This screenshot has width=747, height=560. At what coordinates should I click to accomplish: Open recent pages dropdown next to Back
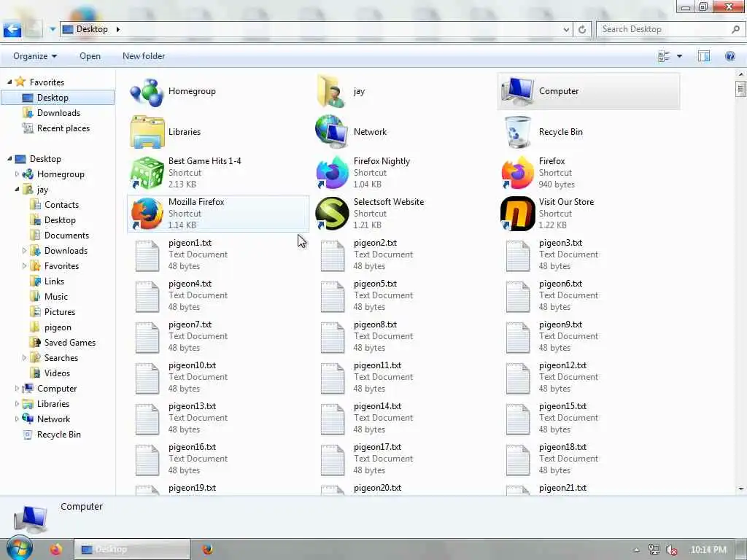pos(53,29)
